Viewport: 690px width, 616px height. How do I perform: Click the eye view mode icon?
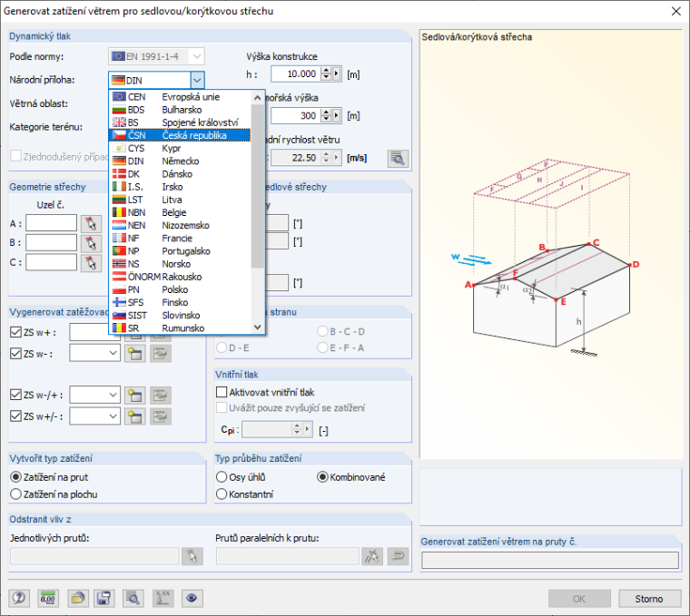coord(192,598)
